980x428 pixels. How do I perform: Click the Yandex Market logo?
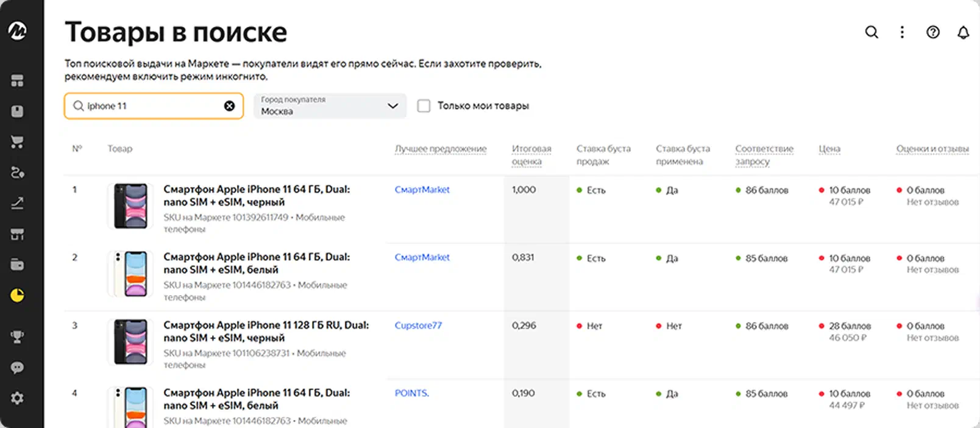coord(17,30)
